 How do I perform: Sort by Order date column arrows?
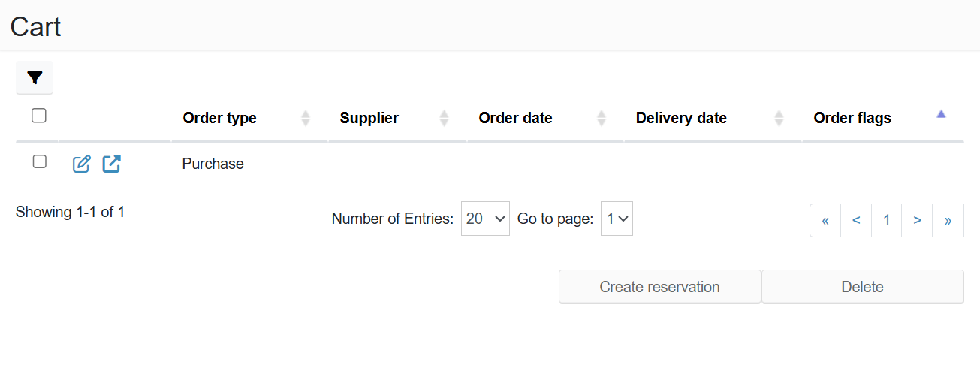(x=602, y=118)
